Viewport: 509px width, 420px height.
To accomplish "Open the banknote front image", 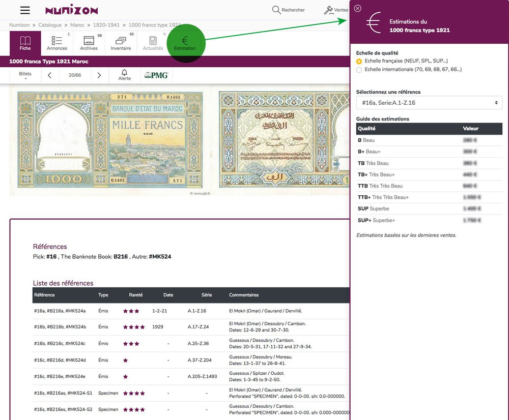I will (x=110, y=140).
